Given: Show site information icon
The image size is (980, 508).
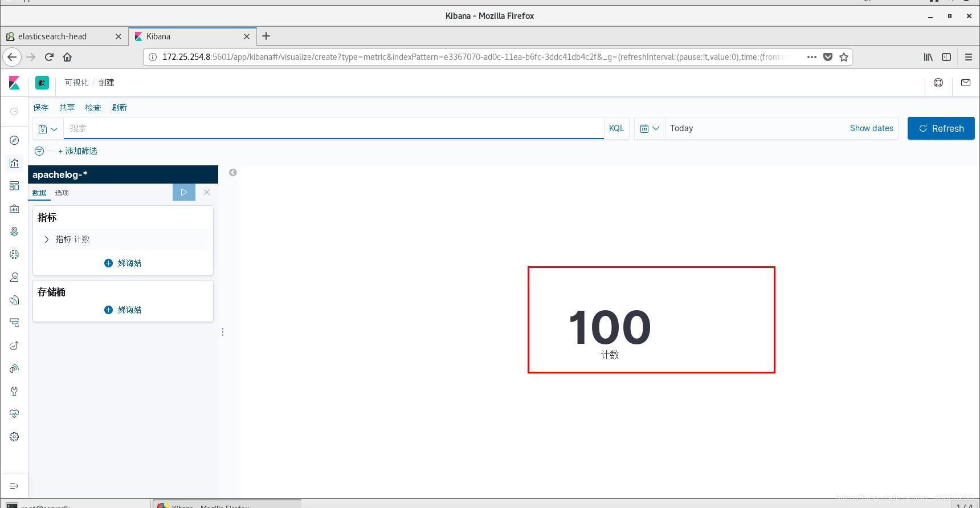Looking at the screenshot, I should click(x=153, y=57).
